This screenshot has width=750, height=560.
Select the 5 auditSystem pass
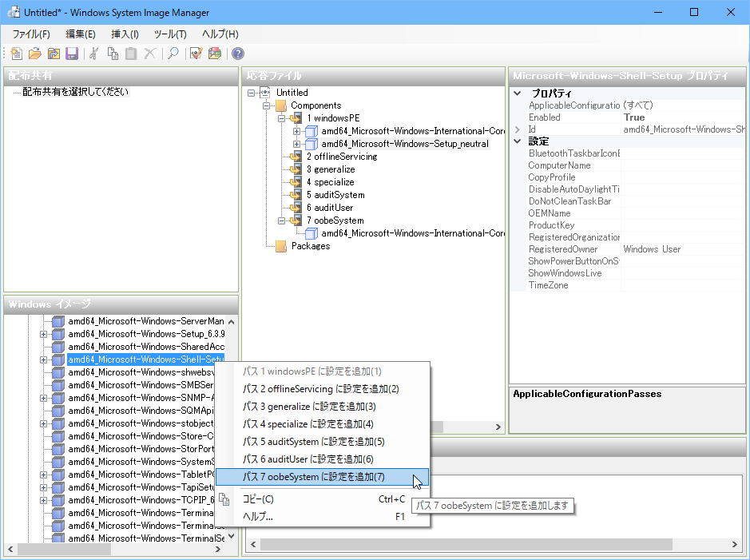(x=335, y=195)
